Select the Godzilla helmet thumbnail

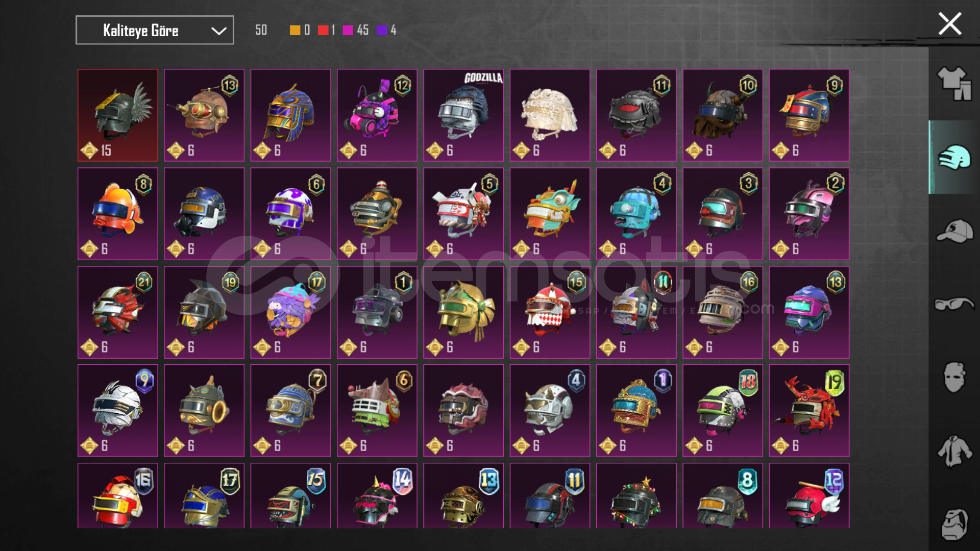[x=463, y=115]
